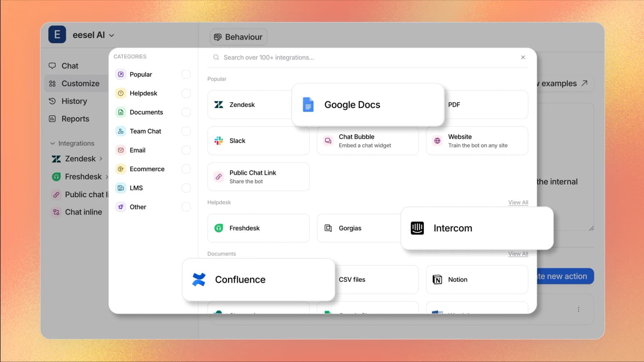Close the integrations dialog
Viewport: 644px width, 362px height.
[523, 57]
